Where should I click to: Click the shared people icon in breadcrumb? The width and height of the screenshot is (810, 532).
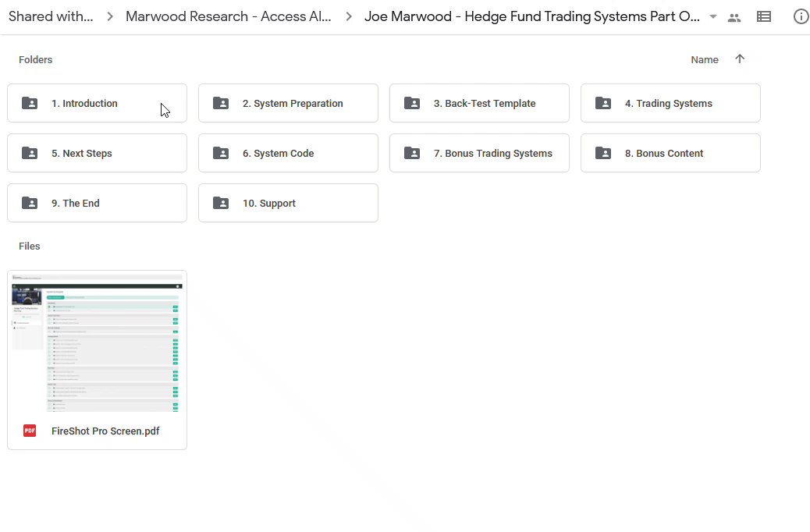pyautogui.click(x=734, y=17)
